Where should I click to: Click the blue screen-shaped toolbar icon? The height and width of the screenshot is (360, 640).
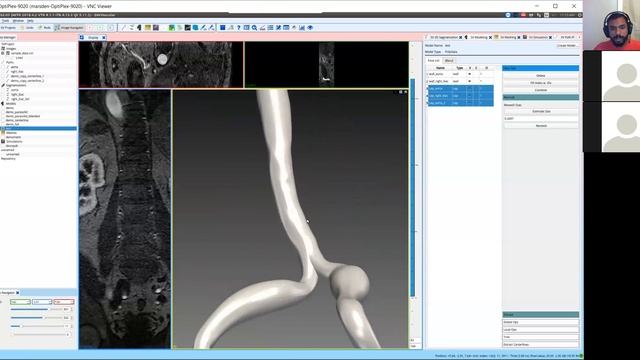[286, 28]
